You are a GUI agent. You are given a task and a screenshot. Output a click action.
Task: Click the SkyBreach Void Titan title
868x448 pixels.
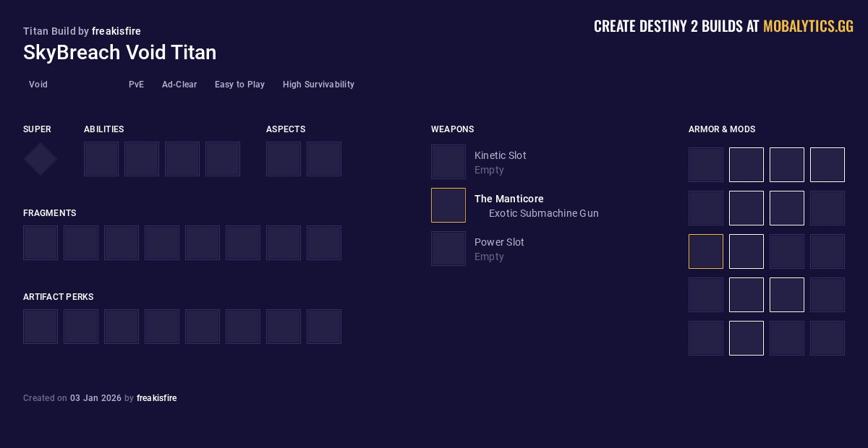pos(119,53)
